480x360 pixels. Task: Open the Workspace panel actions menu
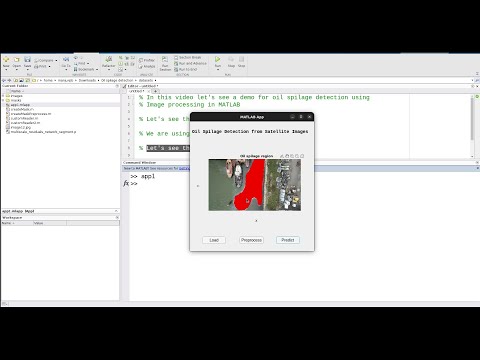click(117, 217)
